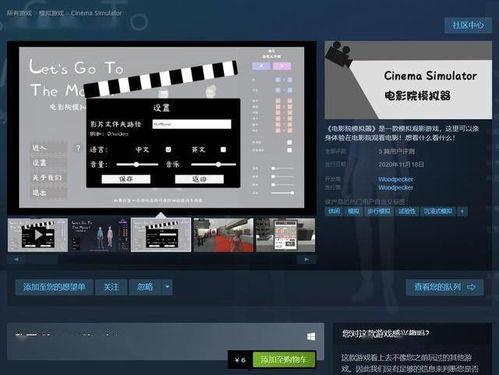The image size is (499, 375).
Task: Open the 试验性 tag
Action: pyautogui.click(x=407, y=211)
